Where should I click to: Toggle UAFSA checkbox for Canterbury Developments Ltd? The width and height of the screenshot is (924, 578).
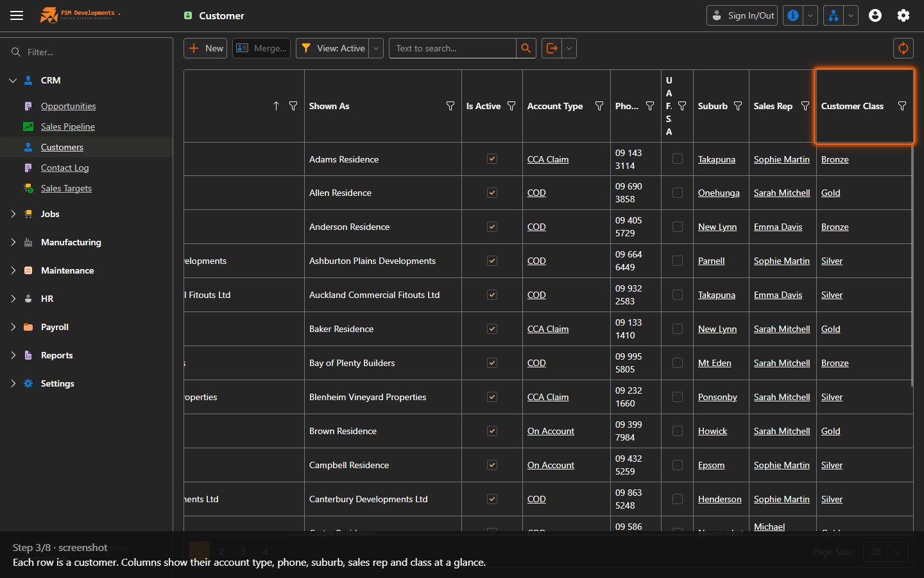678,499
